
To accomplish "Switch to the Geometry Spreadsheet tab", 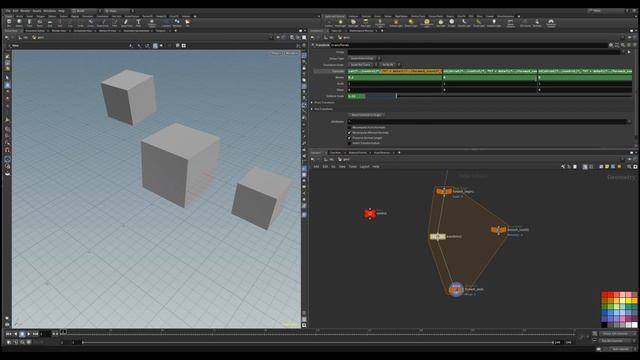I will click(136, 31).
